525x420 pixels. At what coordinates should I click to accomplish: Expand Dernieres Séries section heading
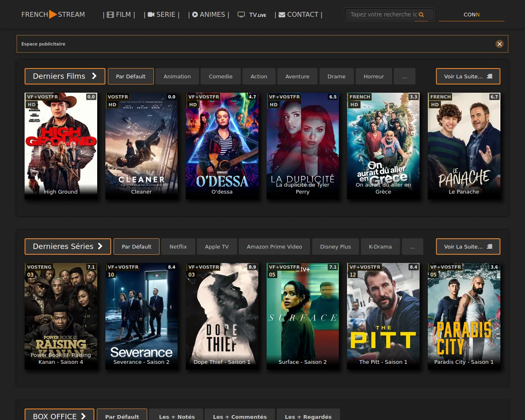[x=68, y=247]
